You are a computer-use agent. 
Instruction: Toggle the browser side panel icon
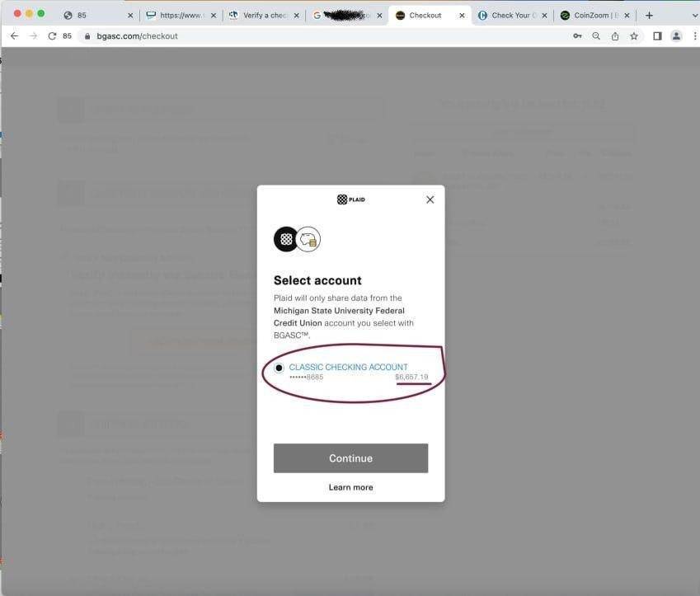[657, 36]
